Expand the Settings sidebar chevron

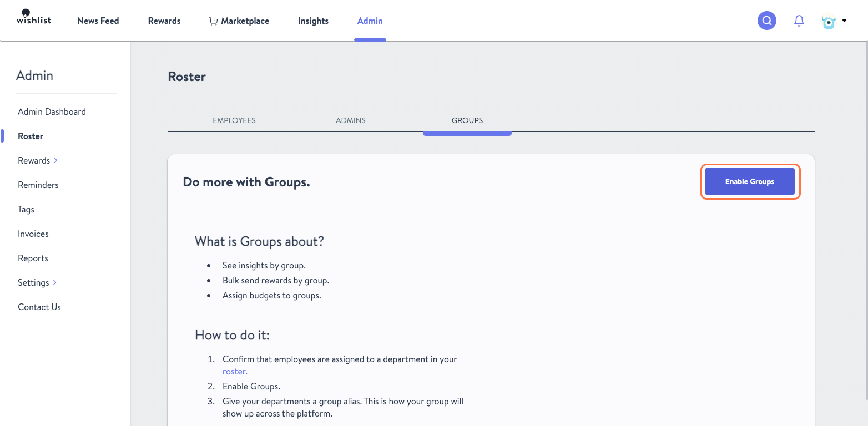click(54, 282)
